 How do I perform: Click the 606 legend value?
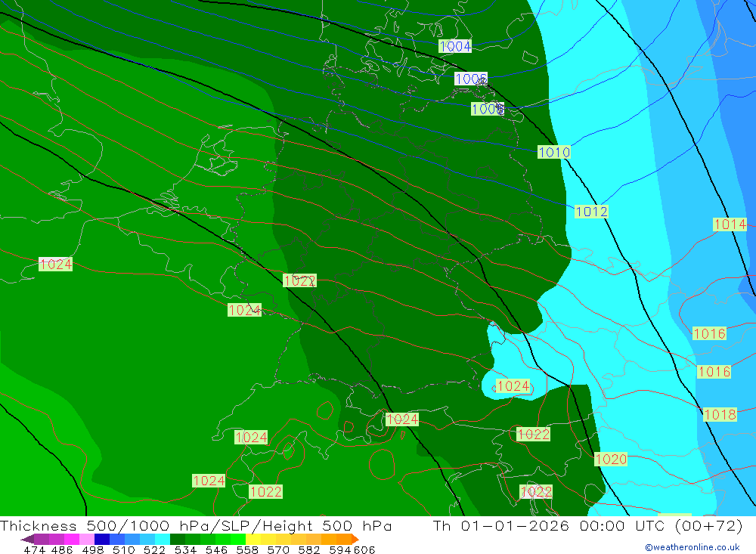click(x=364, y=549)
